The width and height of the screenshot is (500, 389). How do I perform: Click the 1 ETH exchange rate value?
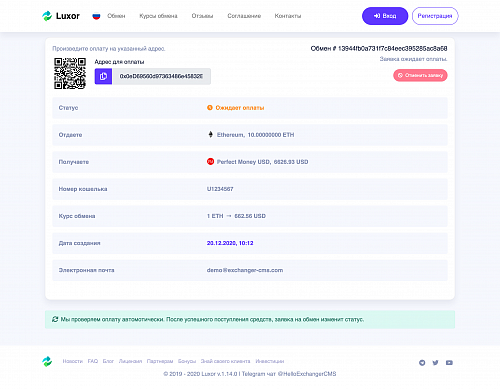236,216
